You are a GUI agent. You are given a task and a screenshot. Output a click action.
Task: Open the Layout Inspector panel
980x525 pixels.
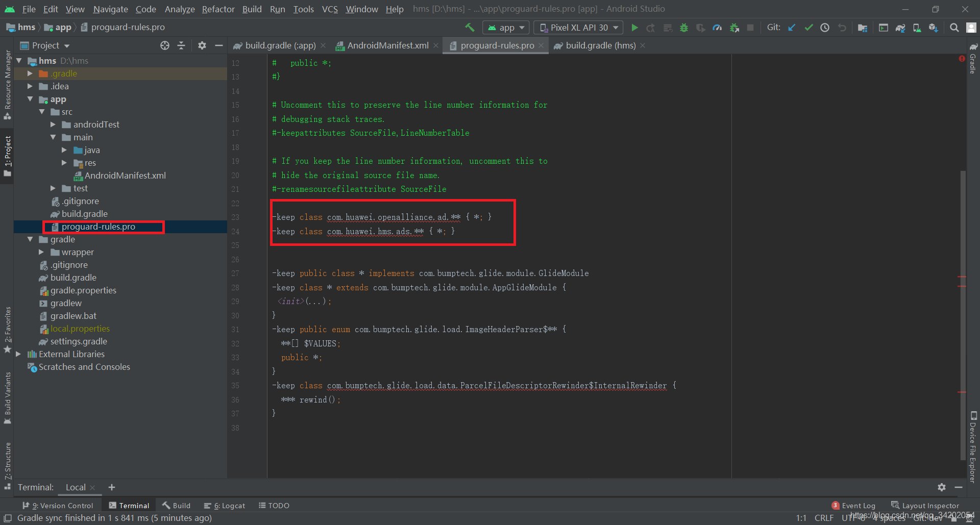point(925,506)
